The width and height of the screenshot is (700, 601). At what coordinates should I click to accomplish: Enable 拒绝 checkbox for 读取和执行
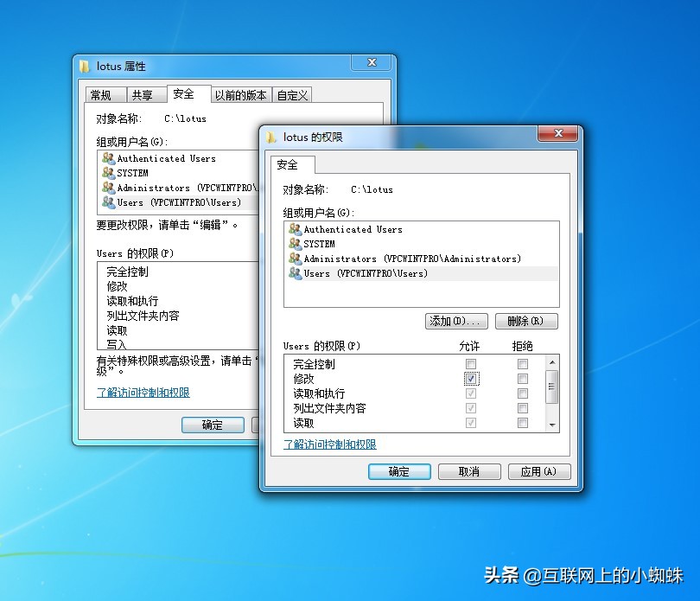point(522,393)
